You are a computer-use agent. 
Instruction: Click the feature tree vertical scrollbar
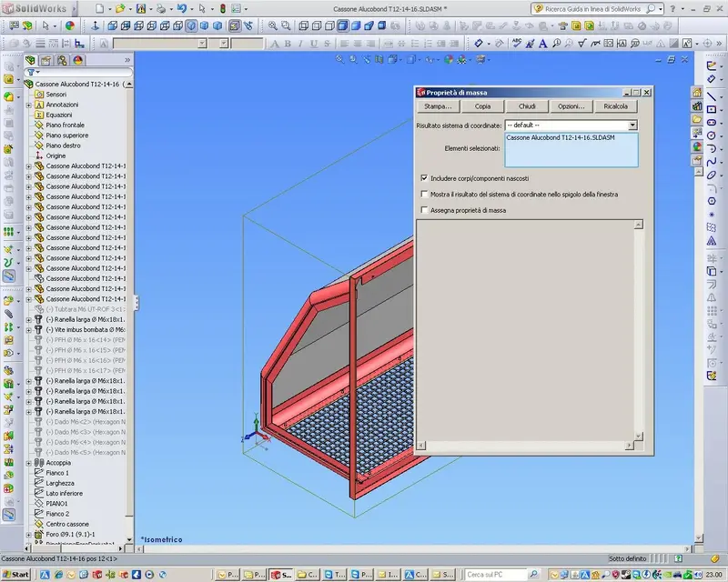pyautogui.click(x=129, y=311)
